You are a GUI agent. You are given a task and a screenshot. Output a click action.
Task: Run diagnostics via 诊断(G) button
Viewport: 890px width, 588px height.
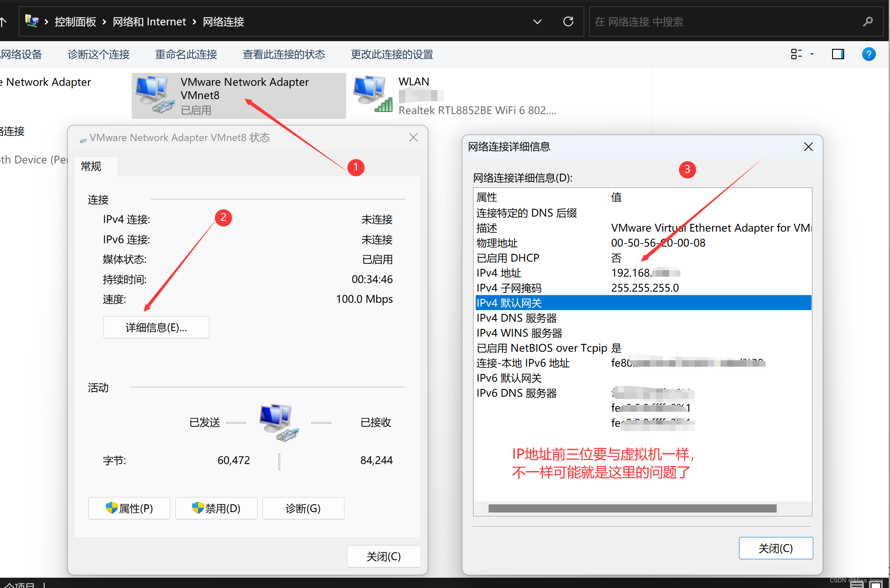(303, 508)
